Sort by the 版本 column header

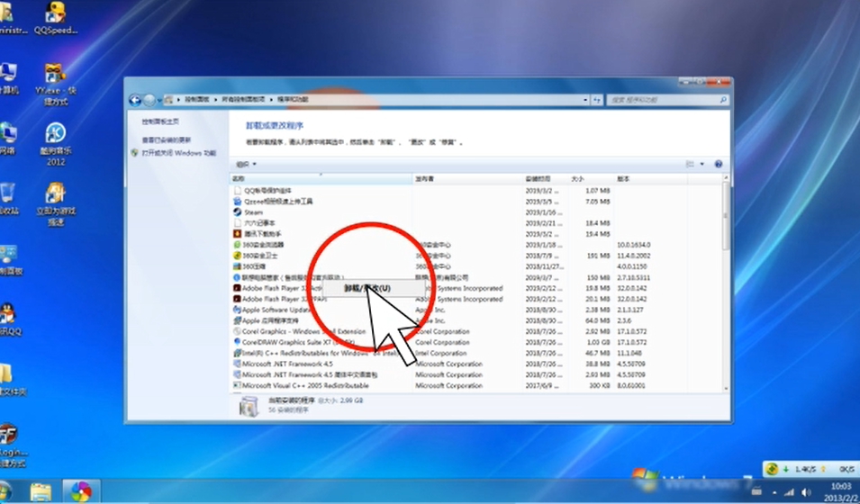point(650,179)
